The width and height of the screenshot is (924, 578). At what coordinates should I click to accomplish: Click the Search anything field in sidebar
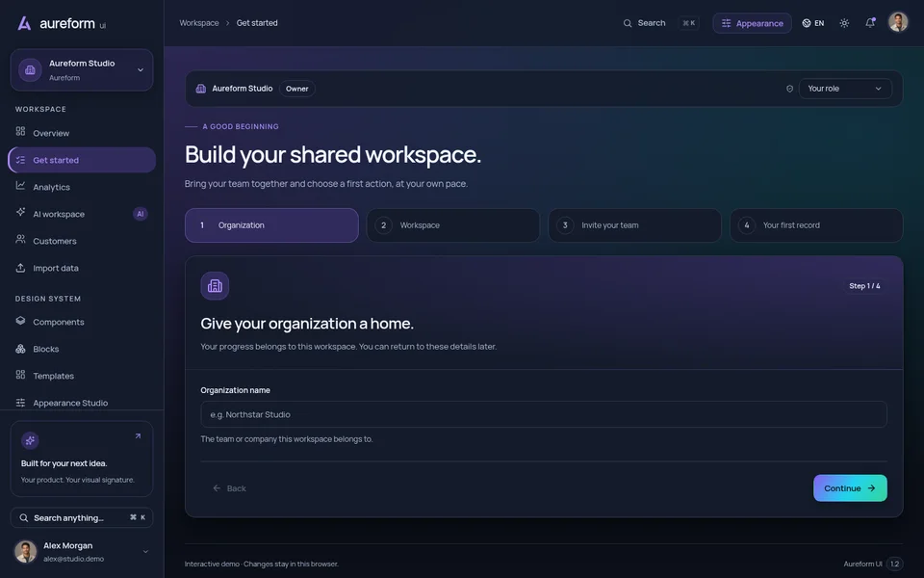tap(82, 518)
